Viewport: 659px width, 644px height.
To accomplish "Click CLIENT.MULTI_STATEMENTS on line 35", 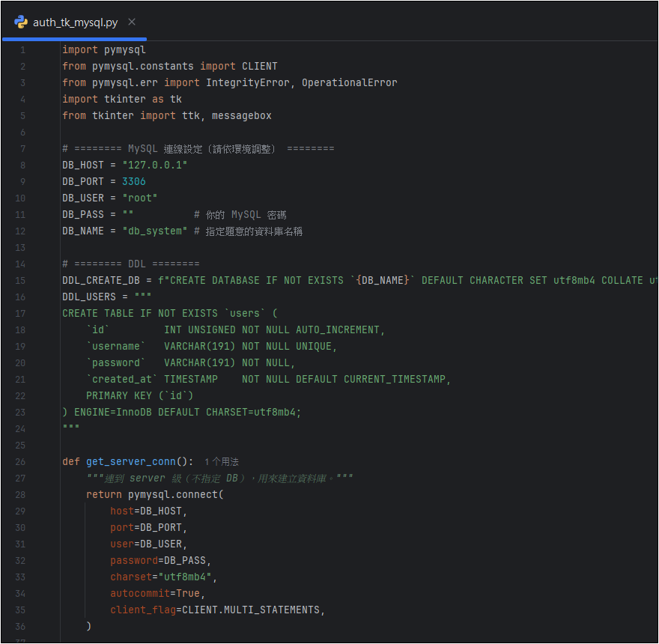I will pos(250,610).
